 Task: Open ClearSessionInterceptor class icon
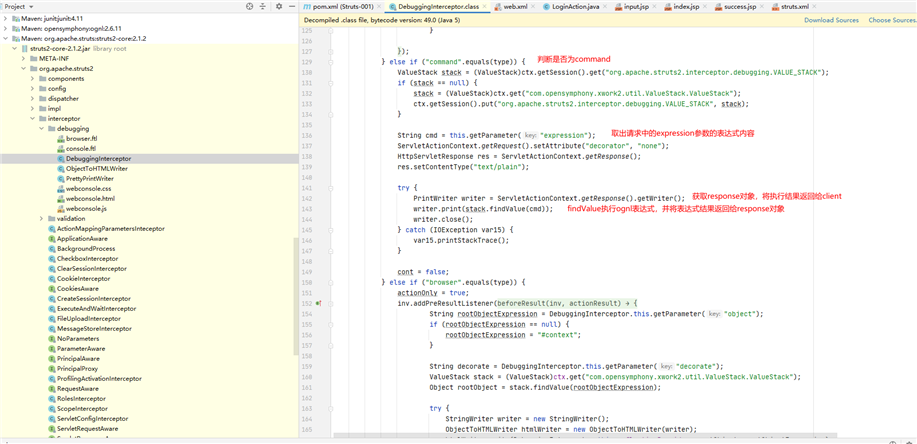click(51, 269)
